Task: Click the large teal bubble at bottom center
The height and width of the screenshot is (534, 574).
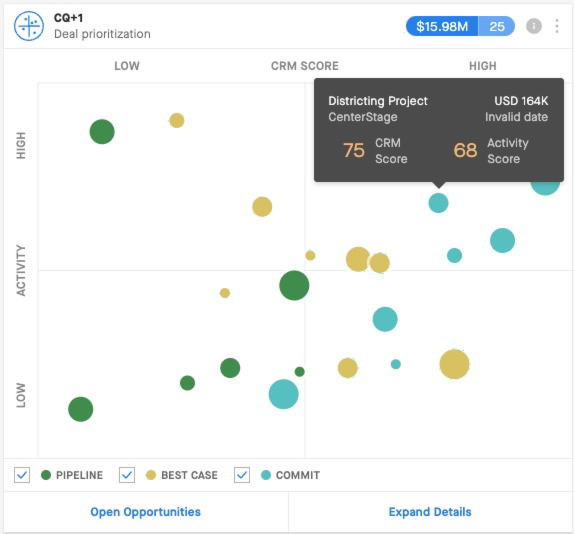Action: (283, 394)
